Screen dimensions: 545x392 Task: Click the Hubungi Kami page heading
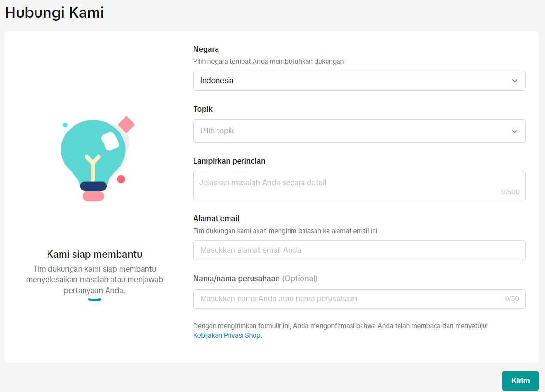(x=54, y=12)
